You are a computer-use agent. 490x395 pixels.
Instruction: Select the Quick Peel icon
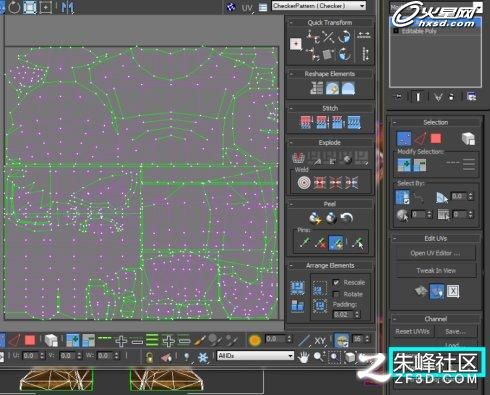[x=314, y=217]
